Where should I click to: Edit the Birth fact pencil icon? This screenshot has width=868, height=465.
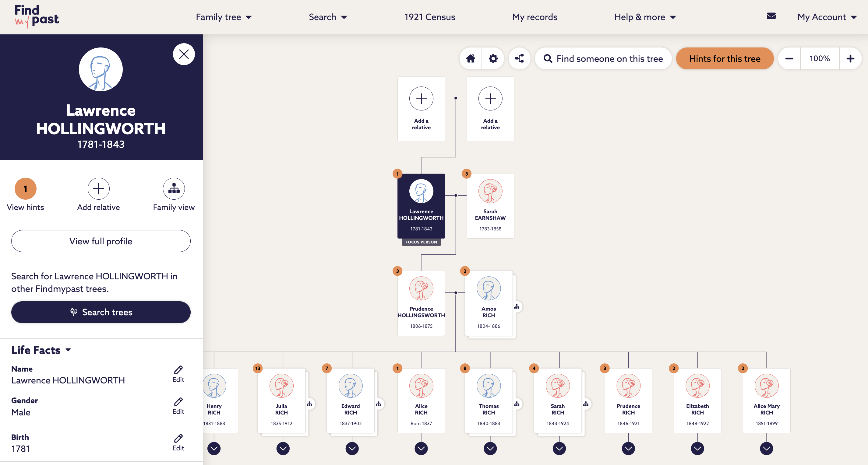coord(178,438)
